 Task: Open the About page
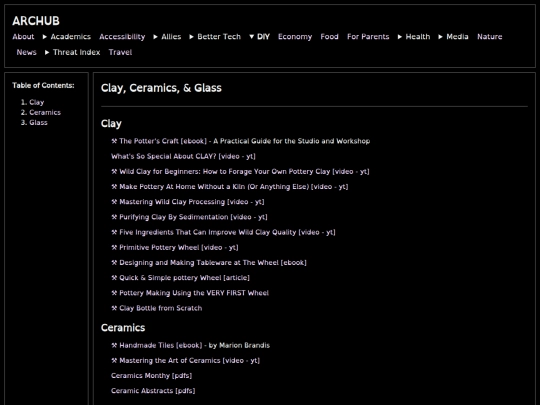pyautogui.click(x=23, y=37)
